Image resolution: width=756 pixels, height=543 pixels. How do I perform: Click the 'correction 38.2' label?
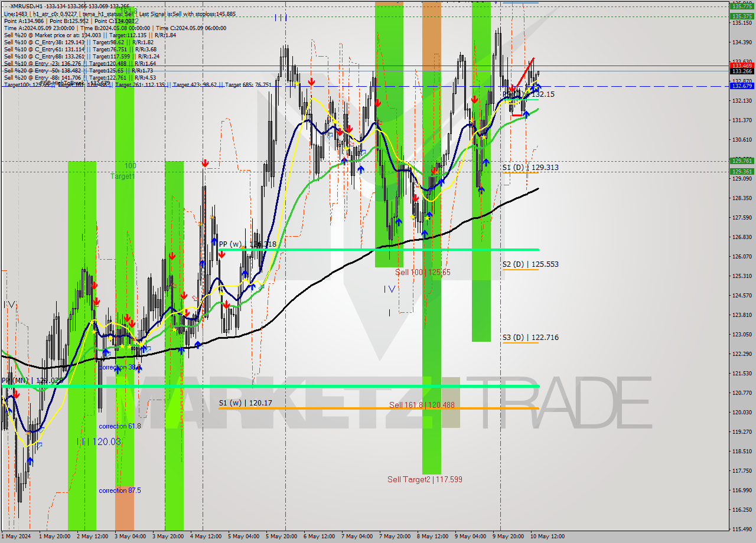[120, 367]
